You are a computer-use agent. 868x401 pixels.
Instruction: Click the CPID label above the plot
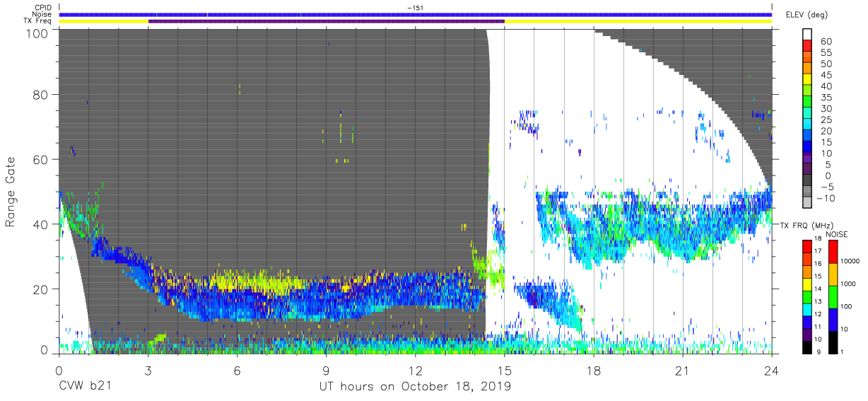tap(42, 7)
